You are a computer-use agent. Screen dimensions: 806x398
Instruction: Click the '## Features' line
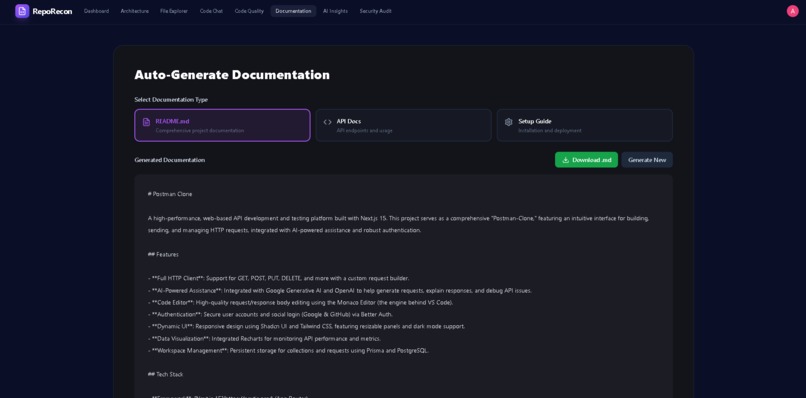pos(163,254)
